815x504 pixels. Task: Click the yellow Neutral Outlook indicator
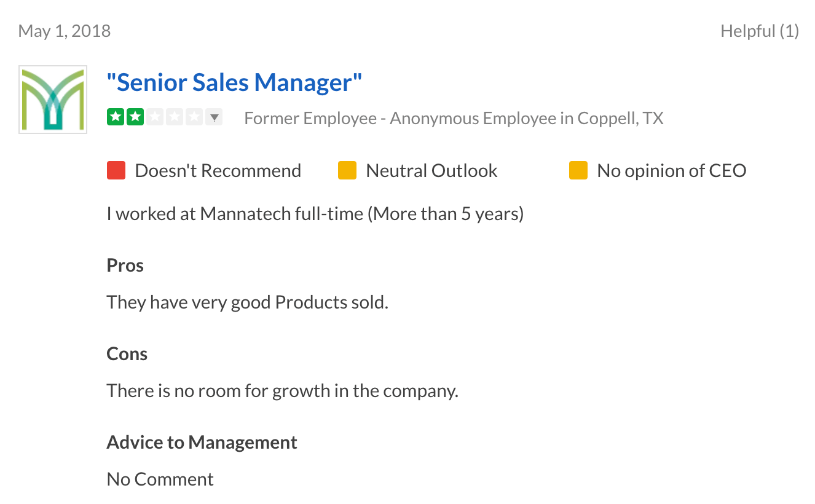point(347,170)
